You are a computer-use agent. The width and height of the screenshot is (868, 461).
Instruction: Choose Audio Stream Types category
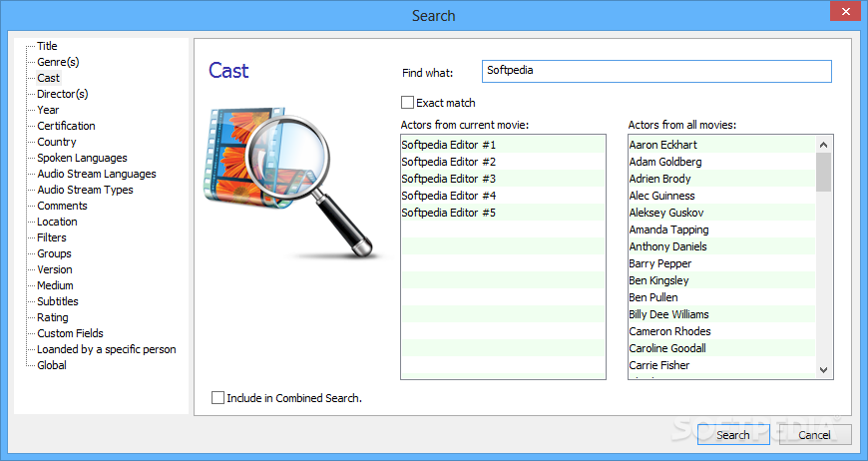click(x=85, y=190)
